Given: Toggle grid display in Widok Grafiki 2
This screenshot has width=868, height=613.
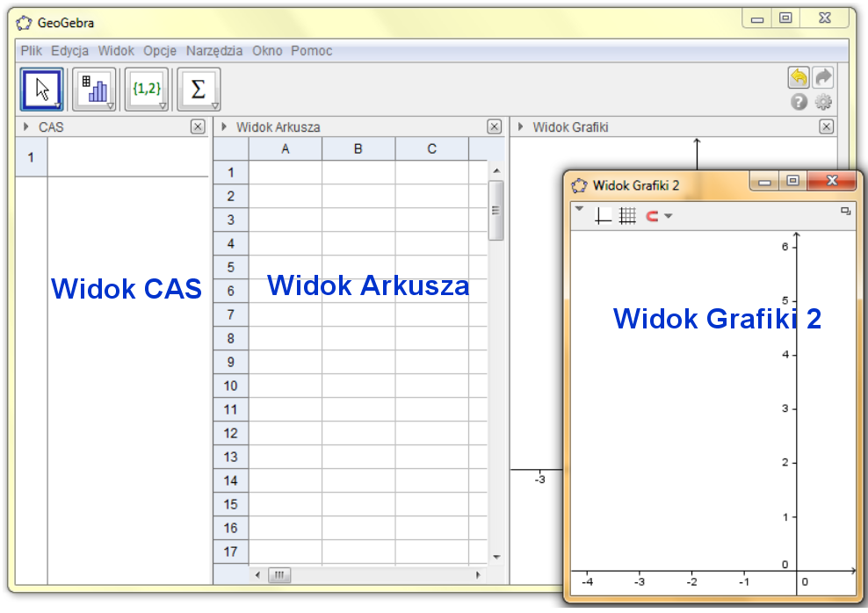Looking at the screenshot, I should pyautogui.click(x=627, y=216).
